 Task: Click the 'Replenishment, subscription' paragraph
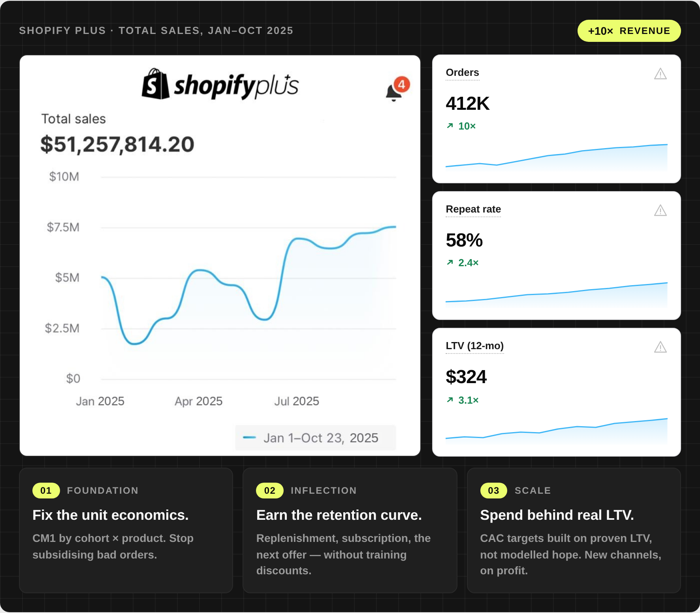click(343, 555)
